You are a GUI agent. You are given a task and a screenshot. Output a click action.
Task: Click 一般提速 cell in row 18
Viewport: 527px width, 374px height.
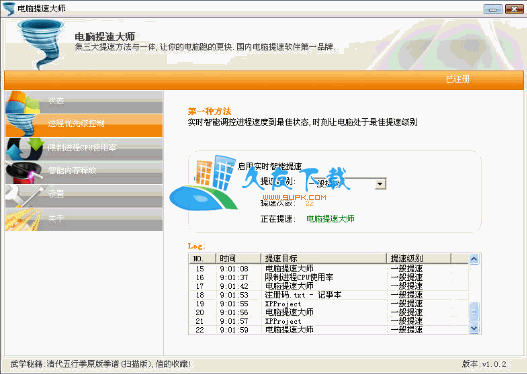(x=406, y=295)
